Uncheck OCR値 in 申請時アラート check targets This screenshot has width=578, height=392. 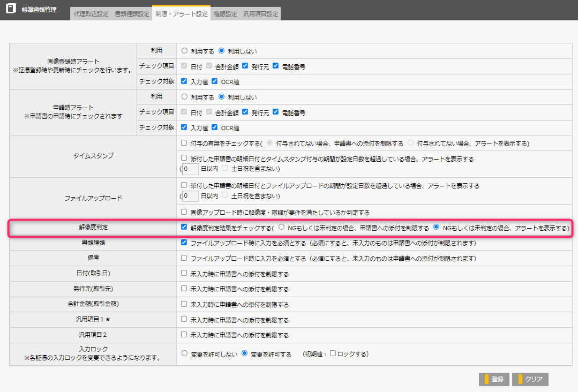(215, 128)
